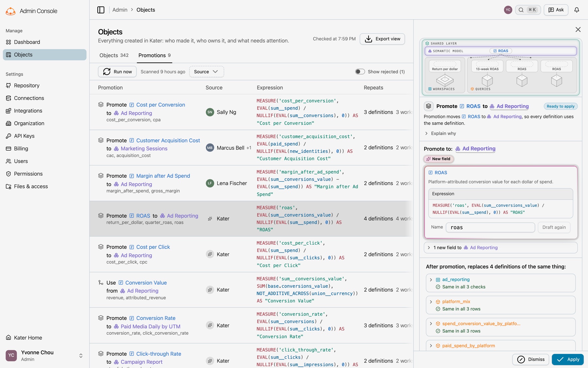This screenshot has width=588, height=368.
Task: Close the promotion detail panel
Action: [578, 30]
